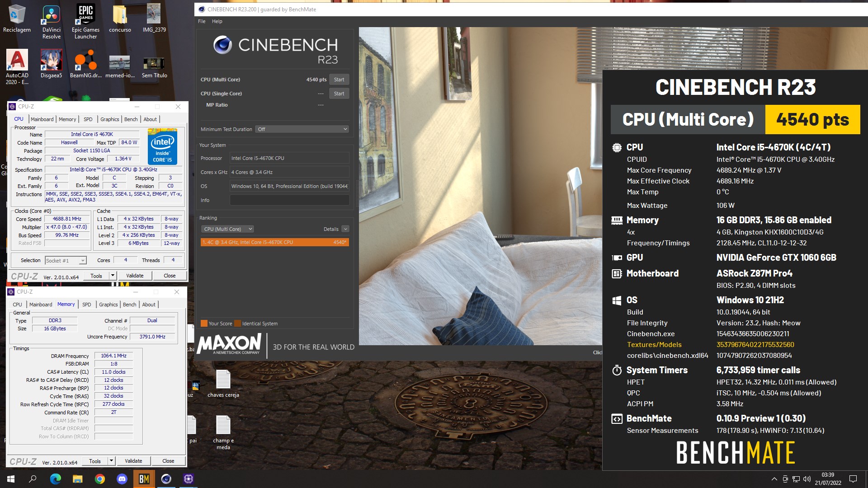Click the Intel Core i5 logo in CPU-Z
This screenshot has height=488, width=868.
pos(162,147)
